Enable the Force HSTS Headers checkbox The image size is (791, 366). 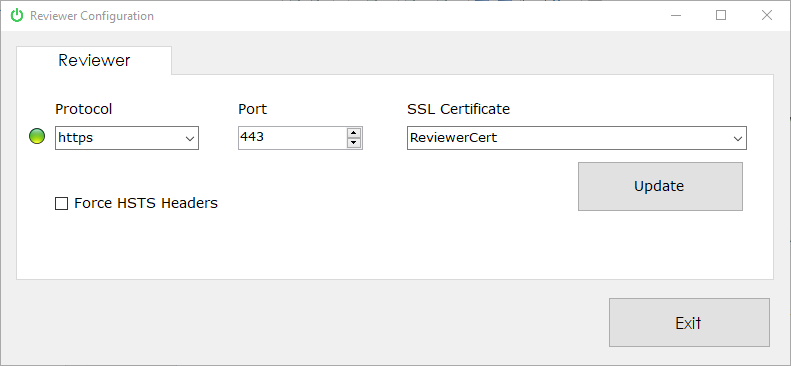pyautogui.click(x=62, y=204)
